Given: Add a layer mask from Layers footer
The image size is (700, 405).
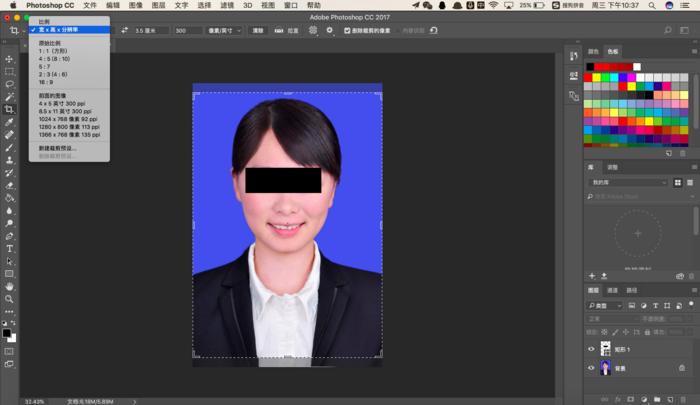Looking at the screenshot, I should coord(630,399).
